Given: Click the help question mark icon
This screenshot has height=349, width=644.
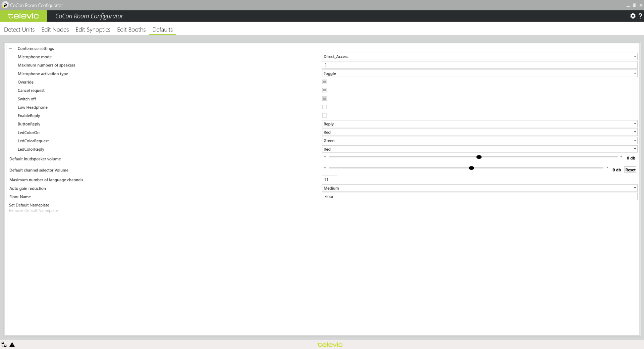Looking at the screenshot, I should 640,16.
